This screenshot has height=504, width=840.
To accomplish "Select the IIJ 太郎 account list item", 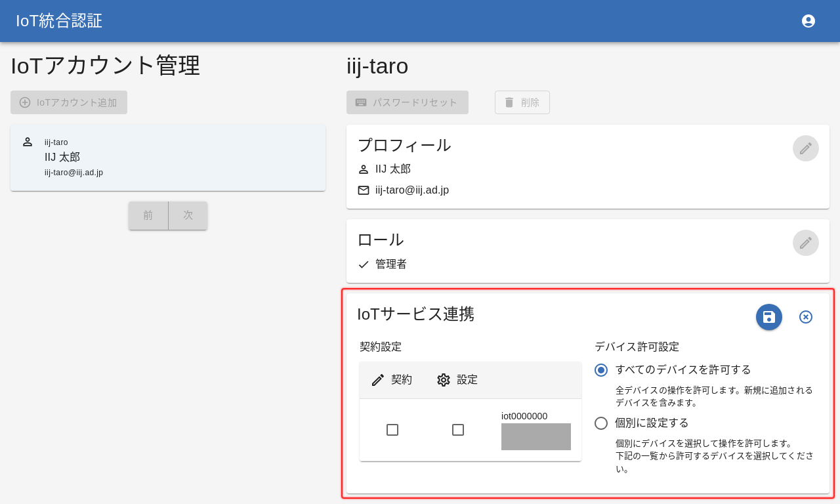I will [168, 157].
